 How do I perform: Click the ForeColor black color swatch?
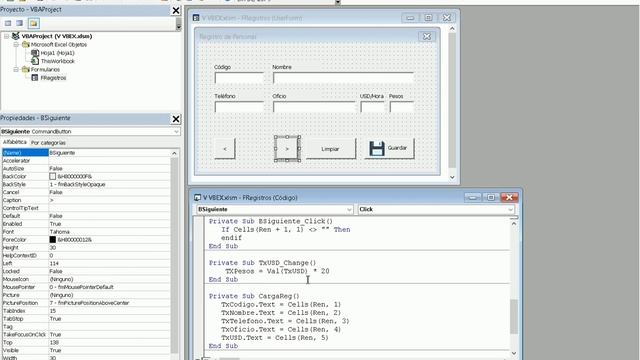click(x=53, y=240)
